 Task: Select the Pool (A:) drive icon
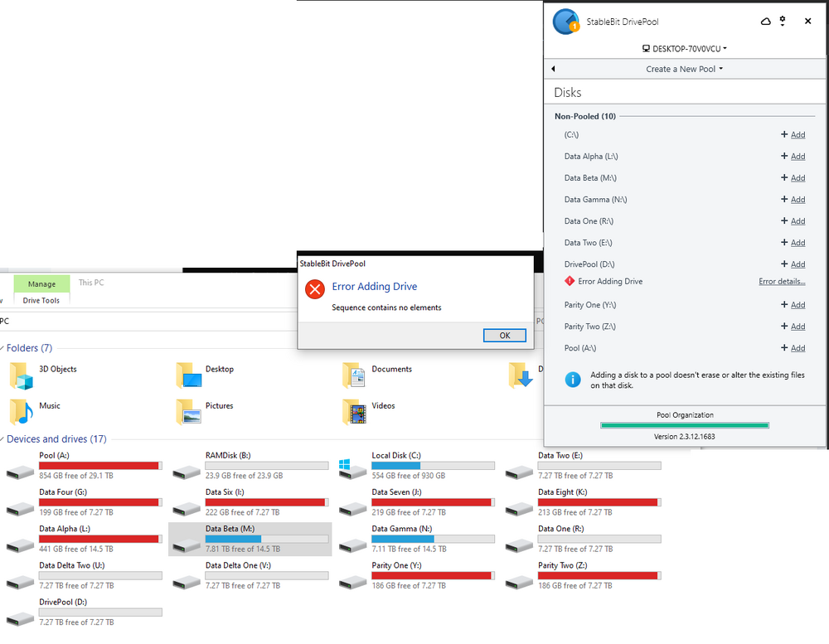[x=20, y=472]
